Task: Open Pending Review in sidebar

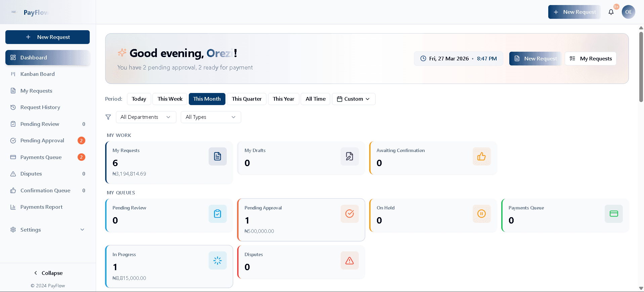Action: tap(47, 124)
